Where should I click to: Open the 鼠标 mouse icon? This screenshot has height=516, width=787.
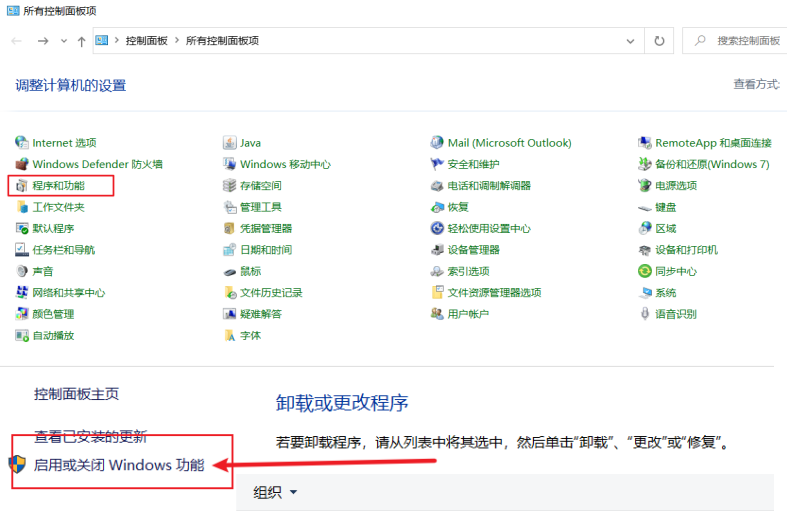click(229, 272)
